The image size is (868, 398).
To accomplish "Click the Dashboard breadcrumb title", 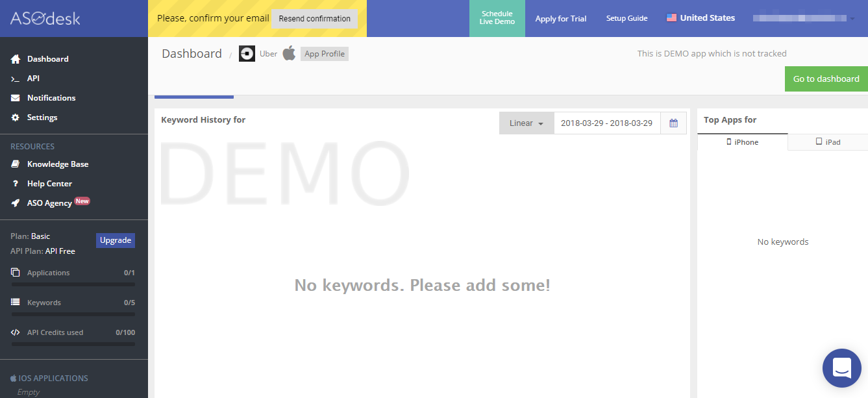I will pyautogui.click(x=192, y=54).
